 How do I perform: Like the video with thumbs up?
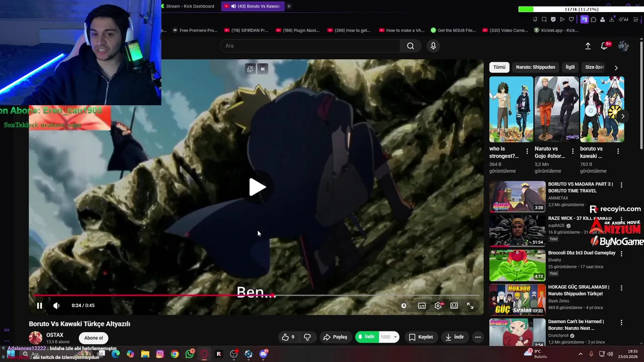288,337
